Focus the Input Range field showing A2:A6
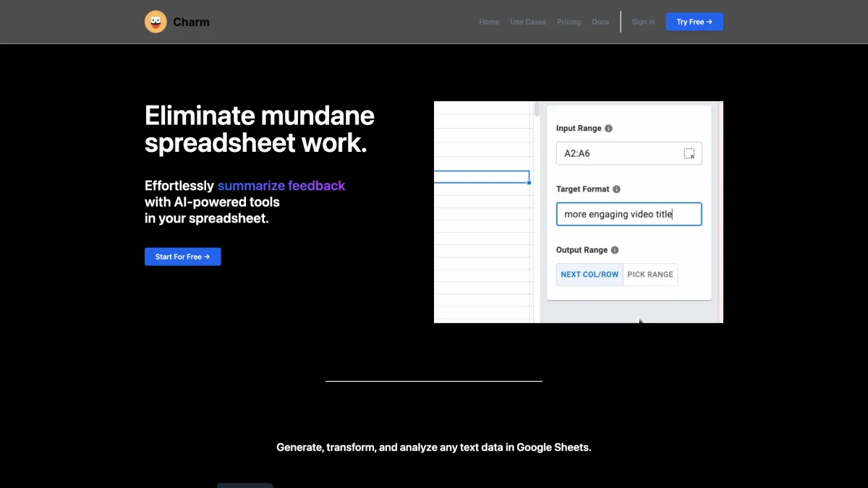This screenshot has height=488, width=868. click(x=618, y=153)
